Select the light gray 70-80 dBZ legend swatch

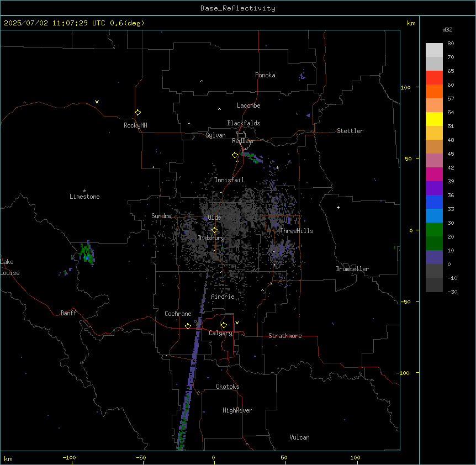click(x=434, y=50)
